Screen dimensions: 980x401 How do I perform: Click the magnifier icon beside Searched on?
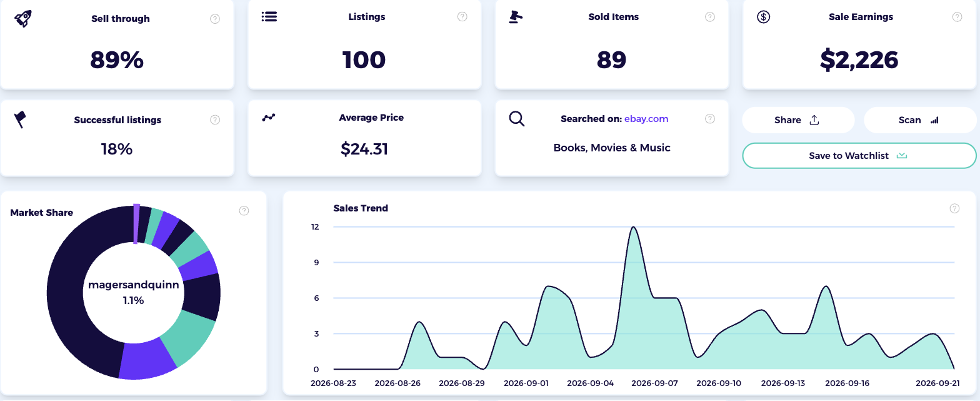pos(517,118)
